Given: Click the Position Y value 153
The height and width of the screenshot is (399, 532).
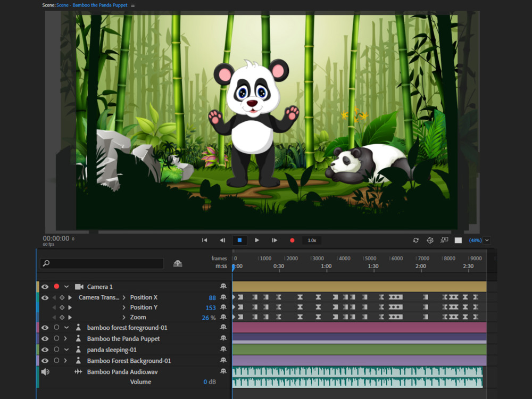Looking at the screenshot, I should (x=211, y=307).
